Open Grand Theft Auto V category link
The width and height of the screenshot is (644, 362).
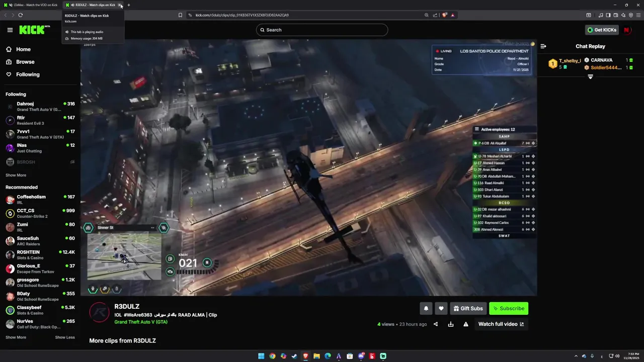point(141,322)
